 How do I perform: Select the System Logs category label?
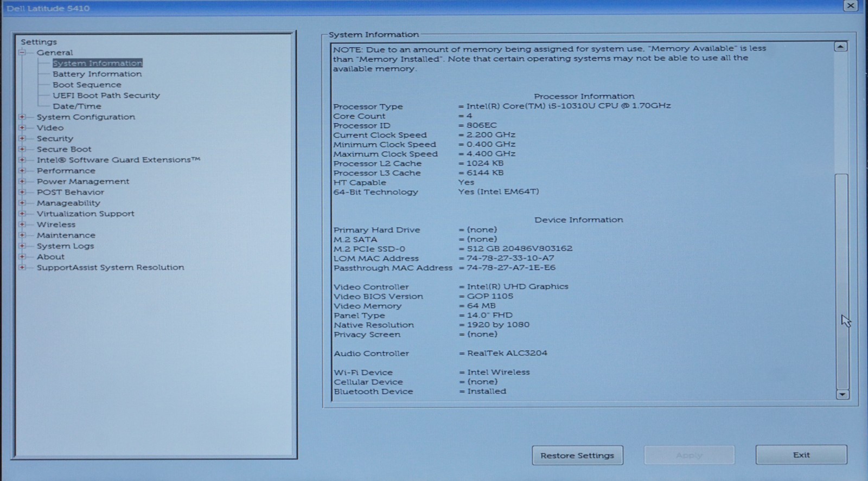point(65,246)
